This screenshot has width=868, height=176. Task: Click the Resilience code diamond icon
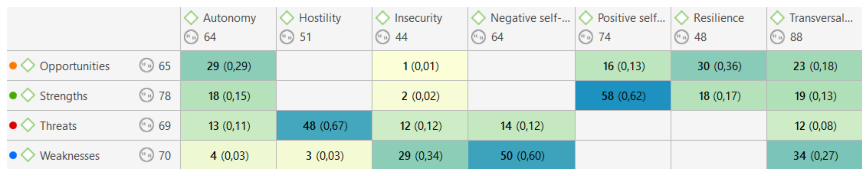[682, 18]
